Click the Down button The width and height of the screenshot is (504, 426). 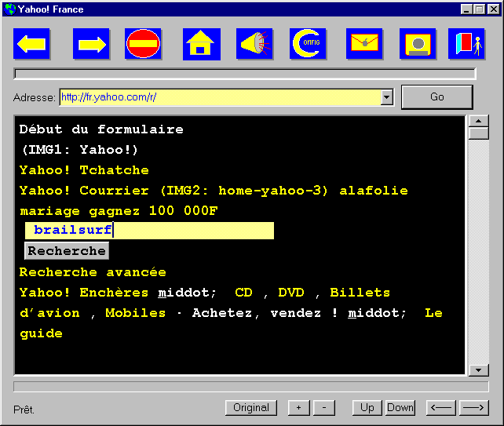click(400, 408)
